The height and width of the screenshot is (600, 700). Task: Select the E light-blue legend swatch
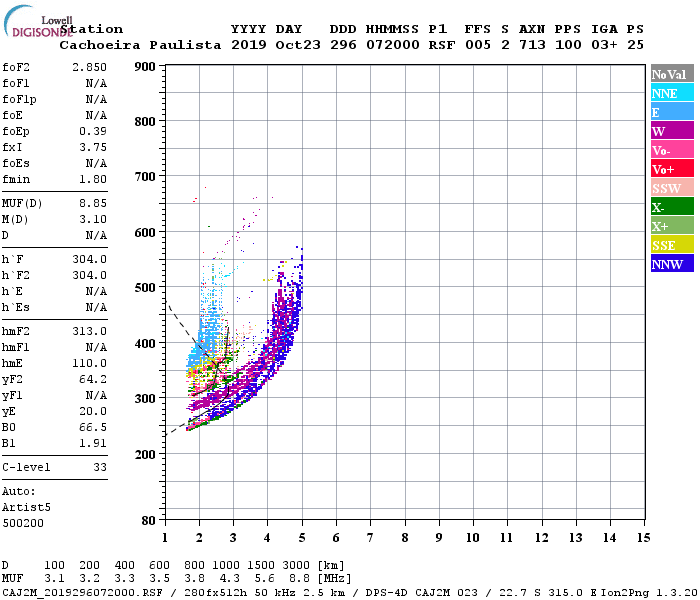672,112
